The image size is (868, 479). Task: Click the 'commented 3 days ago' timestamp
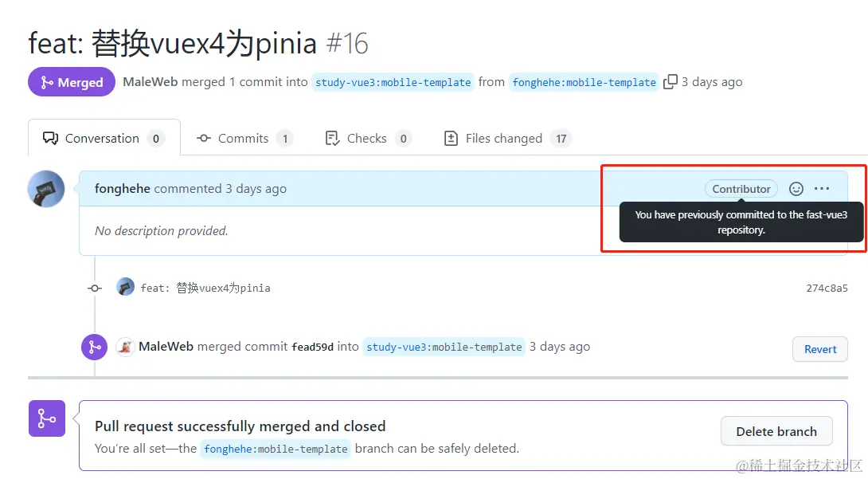[221, 188]
